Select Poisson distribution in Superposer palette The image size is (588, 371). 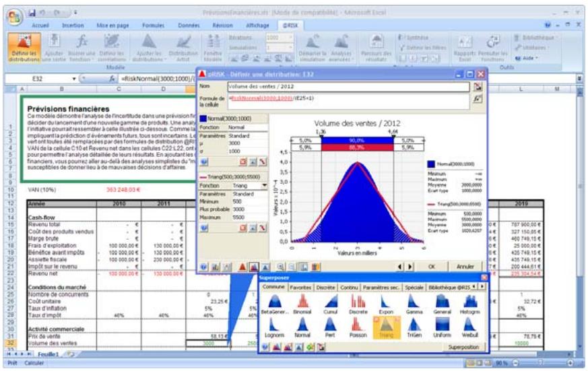358,327
